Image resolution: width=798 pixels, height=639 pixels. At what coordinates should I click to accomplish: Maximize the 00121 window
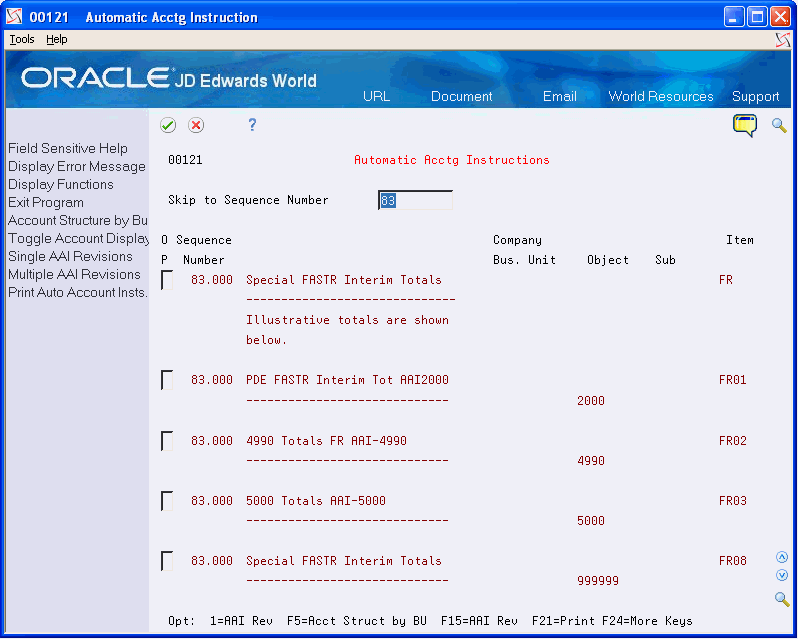pyautogui.click(x=757, y=17)
